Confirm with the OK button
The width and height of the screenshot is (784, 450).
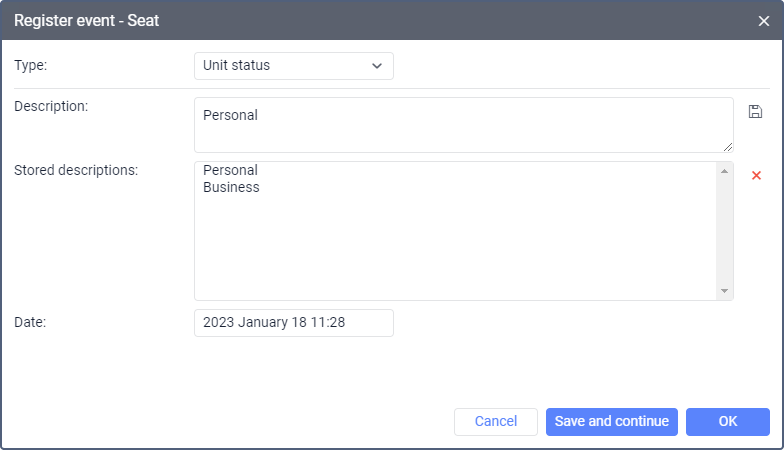(x=727, y=422)
